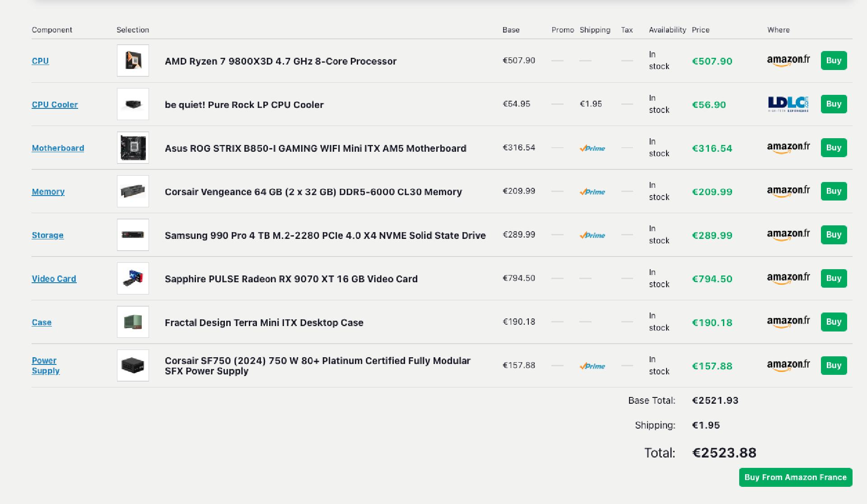Click the be quiet! Pure Rock LP thumbnail
The image size is (867, 504).
133,104
